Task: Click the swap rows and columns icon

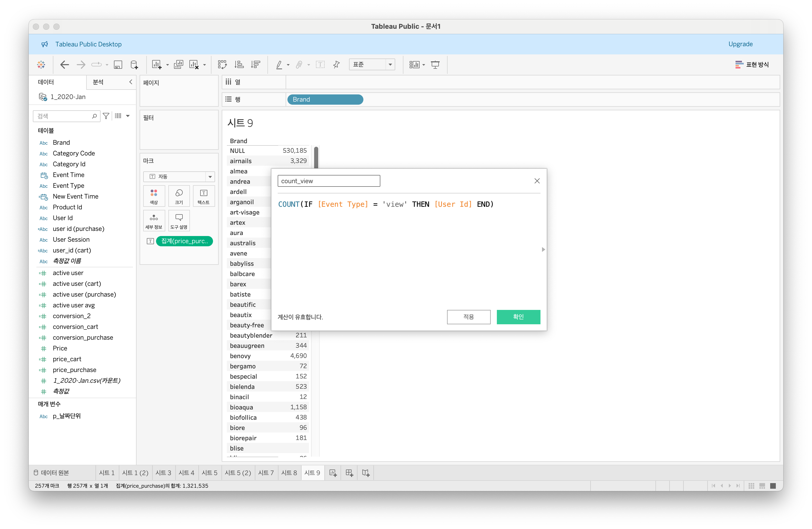Action: [x=222, y=64]
